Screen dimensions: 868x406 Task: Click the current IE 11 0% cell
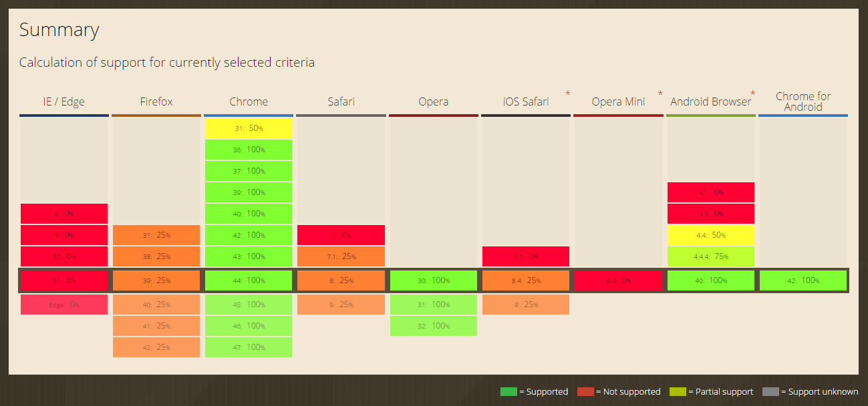point(64,280)
